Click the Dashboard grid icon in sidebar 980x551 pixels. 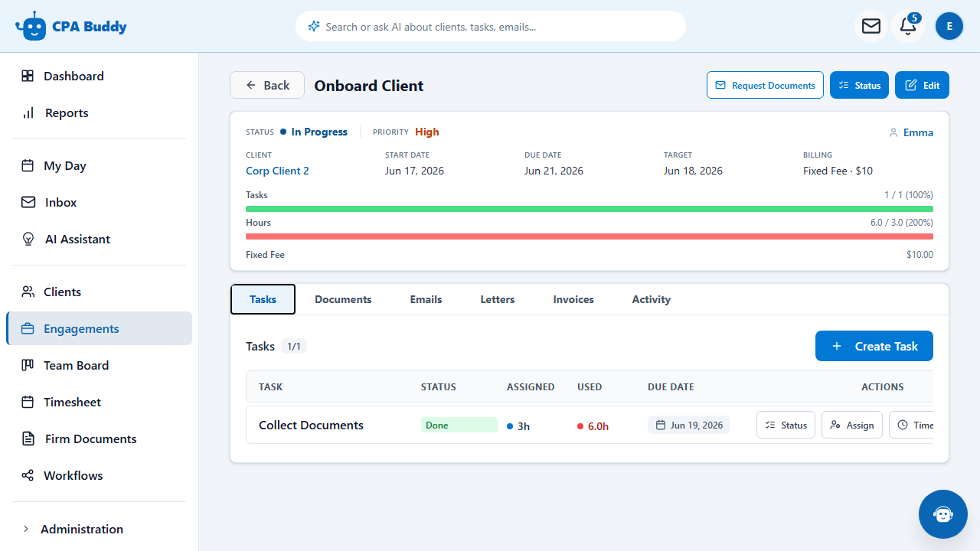point(28,76)
